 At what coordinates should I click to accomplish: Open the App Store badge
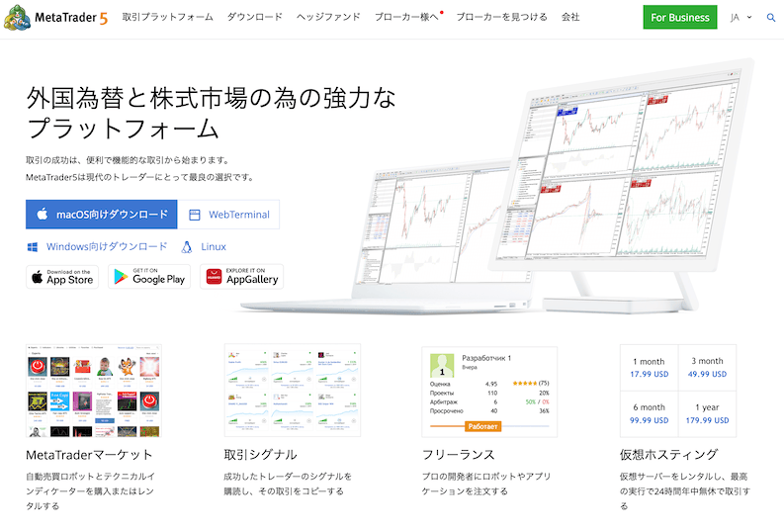(x=62, y=277)
